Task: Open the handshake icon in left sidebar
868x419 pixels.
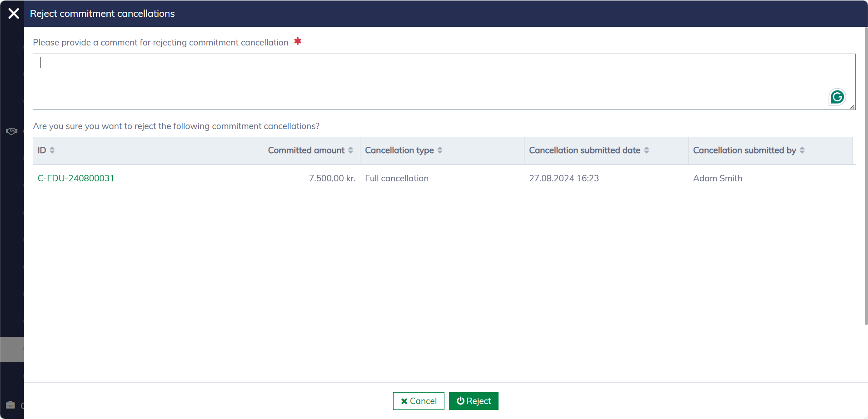Action: pyautogui.click(x=11, y=131)
